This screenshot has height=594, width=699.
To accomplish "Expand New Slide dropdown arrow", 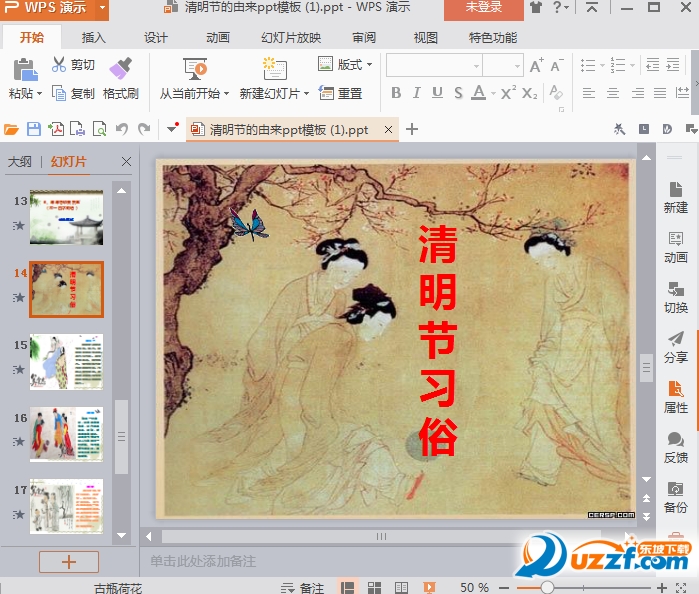I will point(306,94).
